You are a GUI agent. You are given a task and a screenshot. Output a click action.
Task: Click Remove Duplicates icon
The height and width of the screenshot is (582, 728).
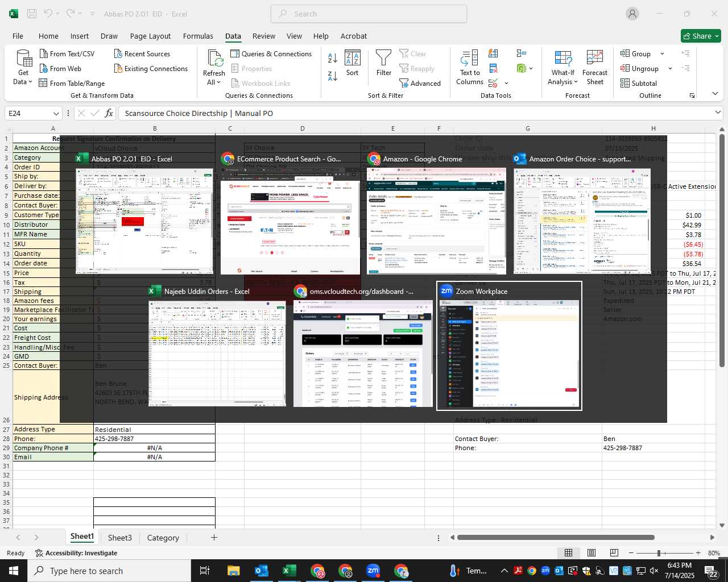pyautogui.click(x=493, y=68)
